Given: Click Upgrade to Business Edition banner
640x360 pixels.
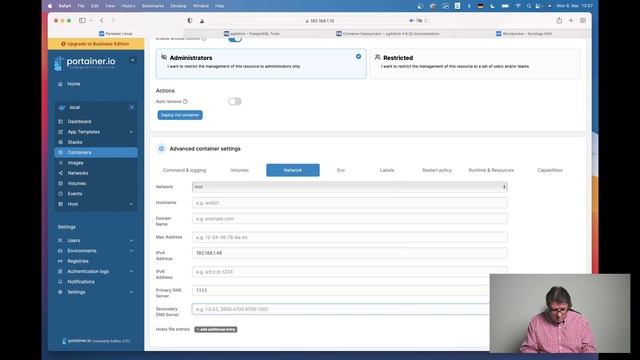Looking at the screenshot, I should [96, 44].
